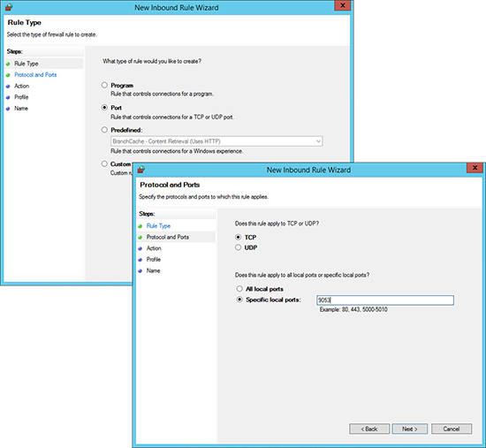The image size is (486, 448).
Task: Select the Program rule type radio button
Action: click(x=104, y=85)
